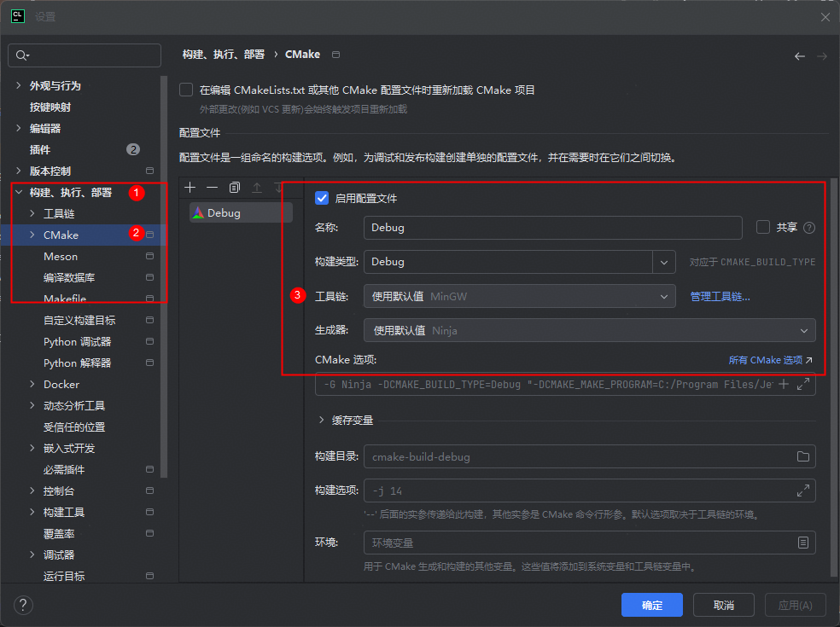
Task: Select Meson settings page
Action: click(x=61, y=257)
